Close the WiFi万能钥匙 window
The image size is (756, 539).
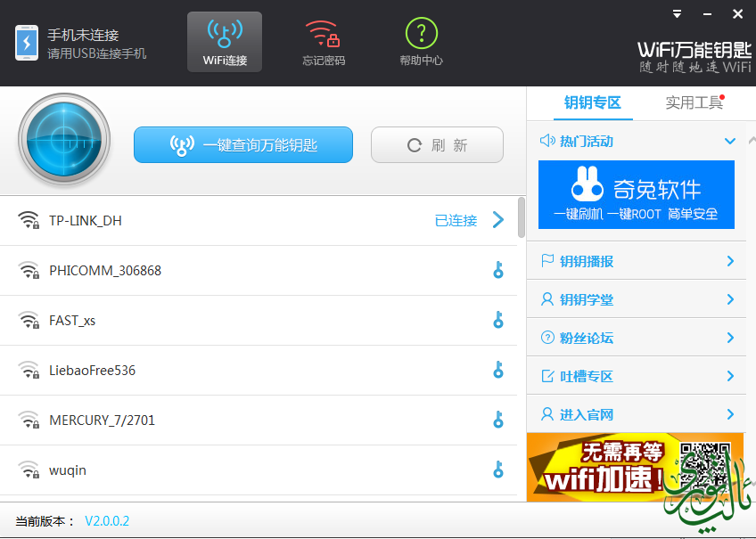[737, 14]
